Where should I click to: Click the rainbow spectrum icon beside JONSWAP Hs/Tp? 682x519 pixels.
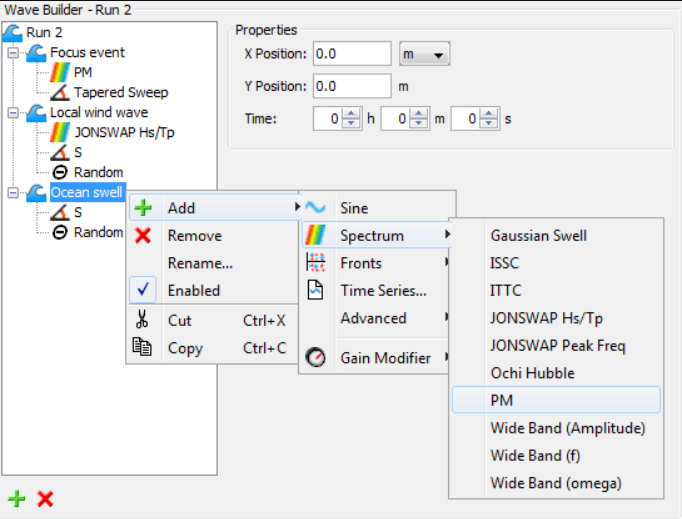60,132
